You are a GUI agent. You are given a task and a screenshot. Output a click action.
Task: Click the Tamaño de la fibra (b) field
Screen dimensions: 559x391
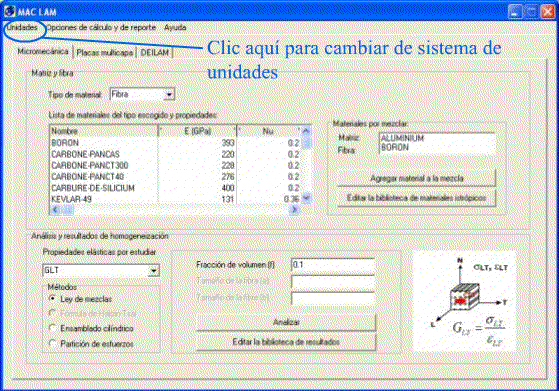333,298
